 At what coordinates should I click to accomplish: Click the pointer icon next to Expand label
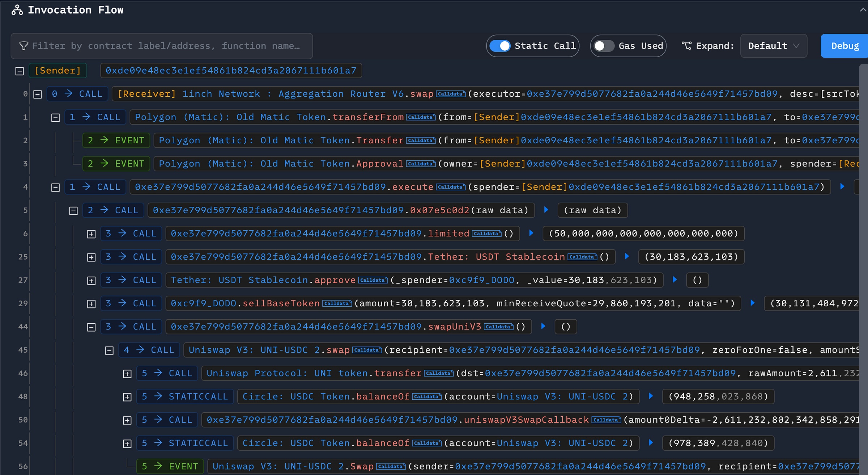[686, 46]
